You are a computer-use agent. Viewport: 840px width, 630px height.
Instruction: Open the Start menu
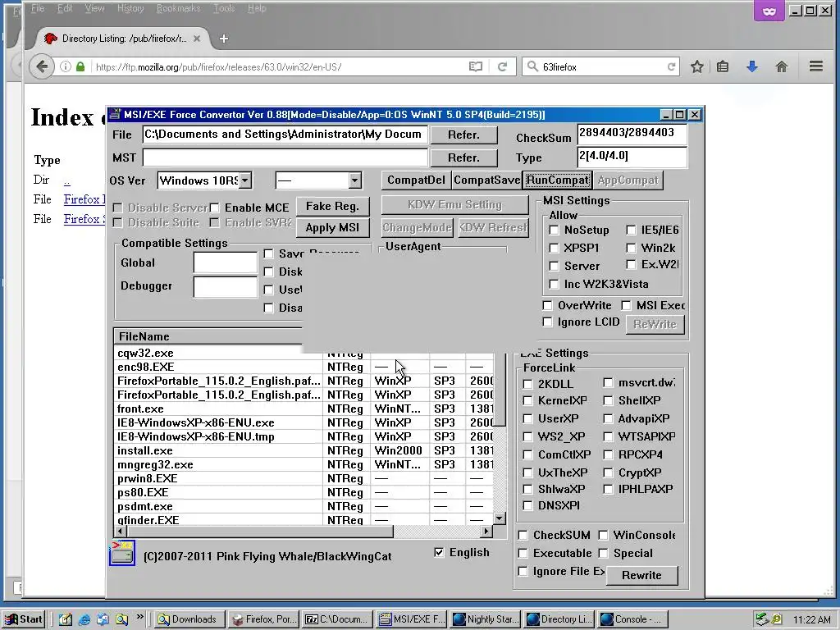point(24,619)
